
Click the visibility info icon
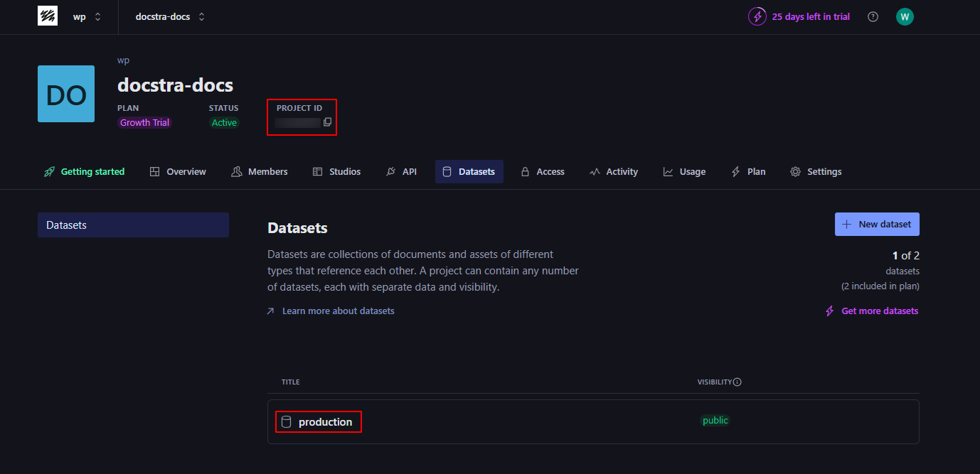click(737, 382)
